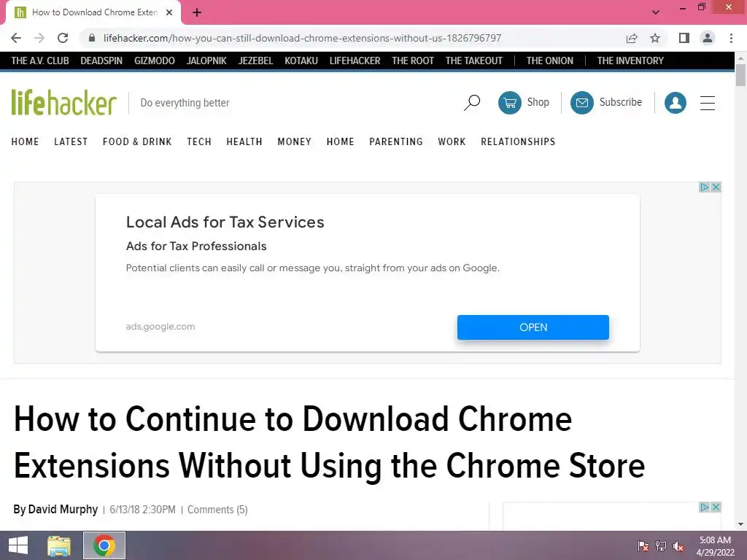Screen dimensions: 747x560
Task: Click the 6/13/18 2:30PM timestamp
Action: [x=142, y=510]
